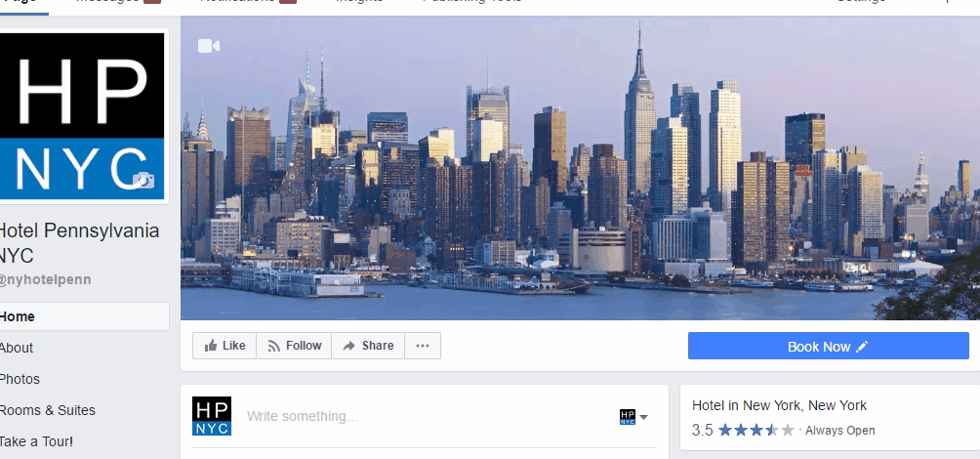Viewport: 980px width, 459px height.
Task: Expand the post-as identity dropdown arrow
Action: [x=644, y=417]
